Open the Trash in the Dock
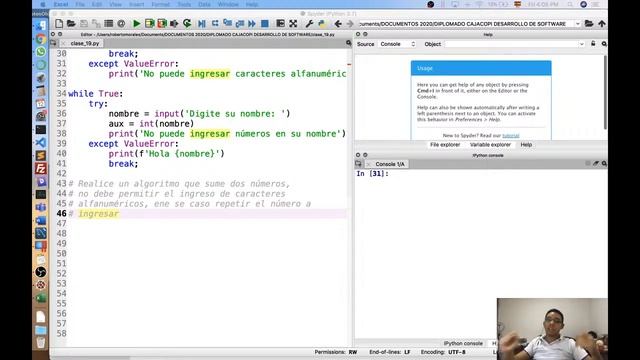Viewport: 640px width, 360px height. 40,342
